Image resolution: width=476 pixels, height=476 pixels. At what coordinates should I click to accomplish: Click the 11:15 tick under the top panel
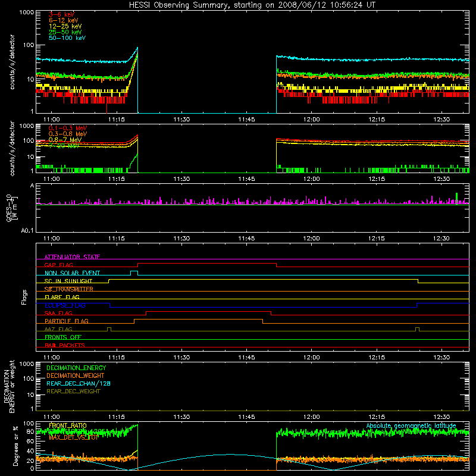pyautogui.click(x=117, y=120)
